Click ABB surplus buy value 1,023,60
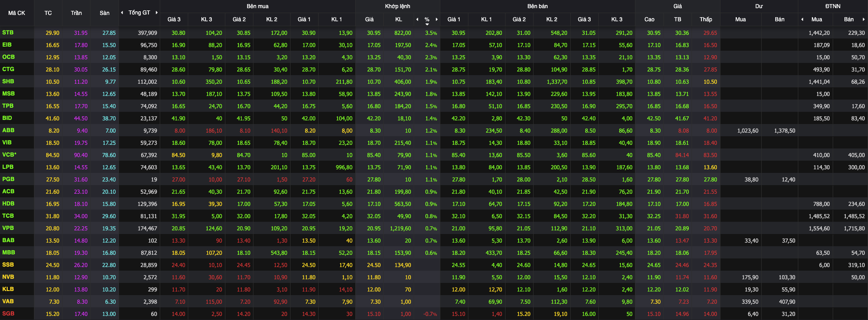 [x=748, y=131]
